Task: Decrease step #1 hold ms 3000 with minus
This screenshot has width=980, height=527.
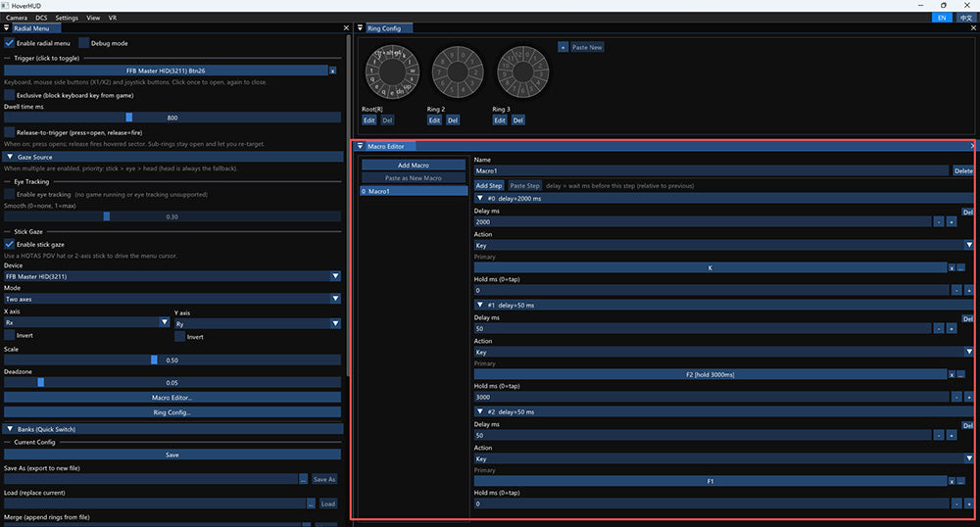Action: tap(956, 397)
